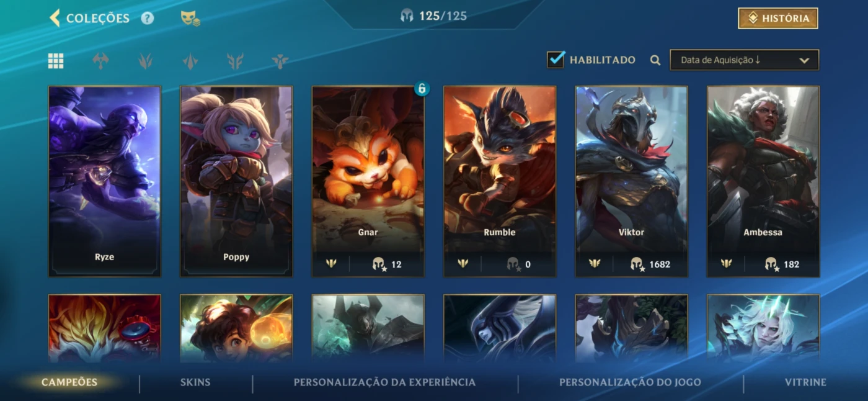868x401 pixels.
Task: Go back using the Coleções arrow
Action: [x=55, y=18]
